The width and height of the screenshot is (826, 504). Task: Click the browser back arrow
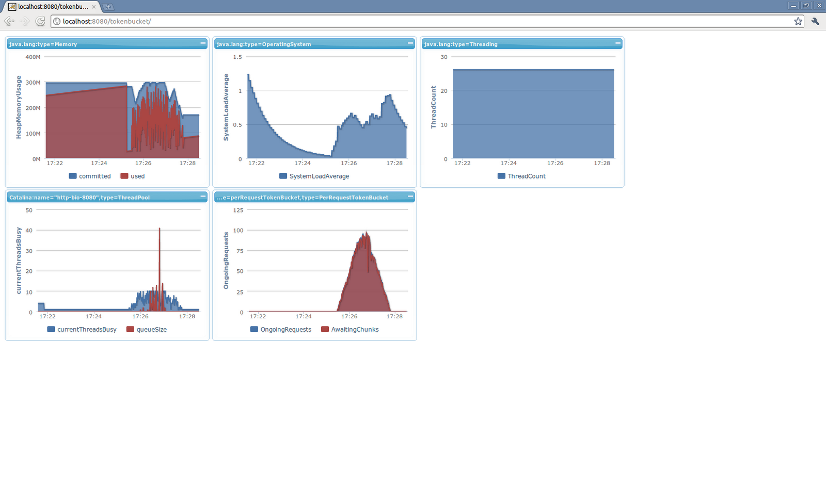click(x=9, y=21)
